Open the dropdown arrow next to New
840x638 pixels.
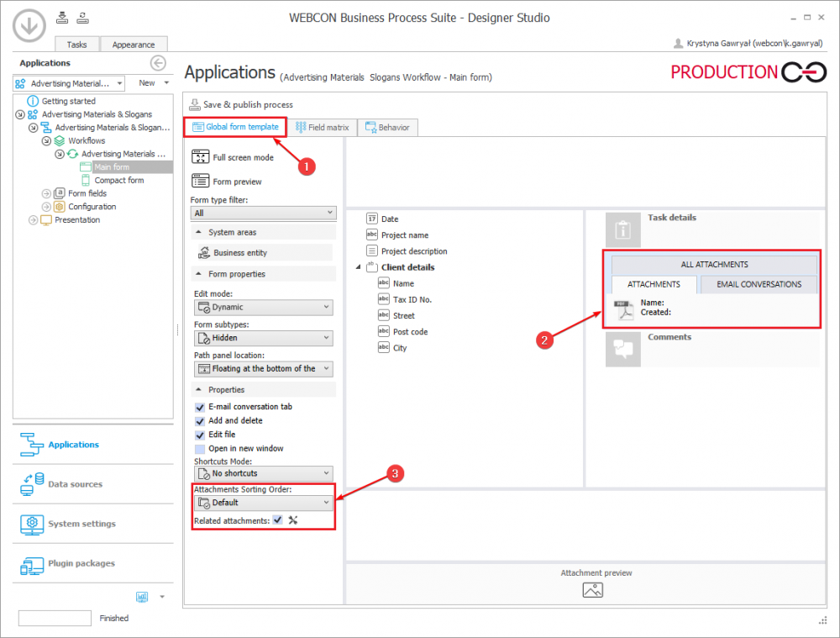coord(166,82)
